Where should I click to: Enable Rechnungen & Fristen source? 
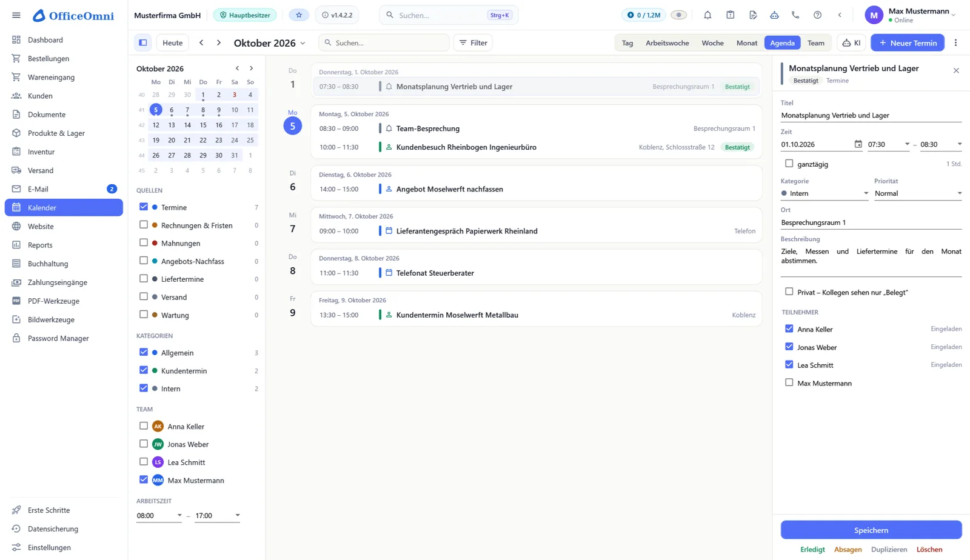tap(144, 225)
